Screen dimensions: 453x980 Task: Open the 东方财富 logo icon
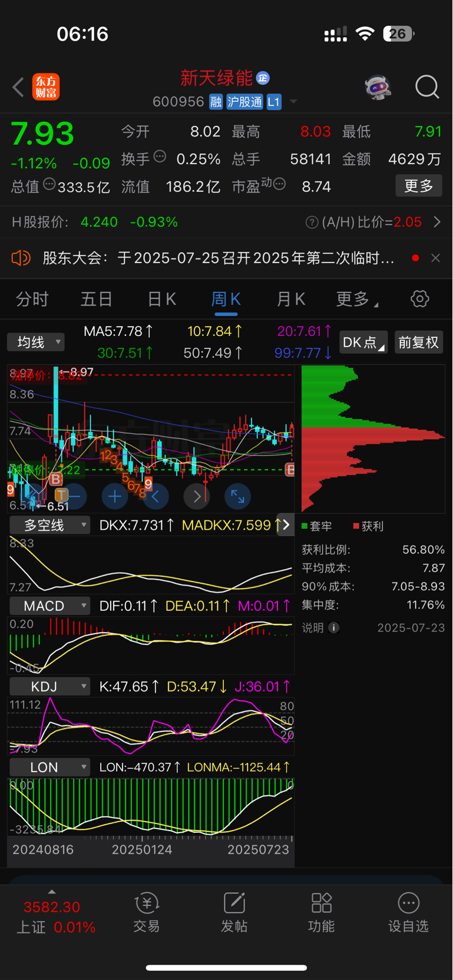click(x=46, y=87)
